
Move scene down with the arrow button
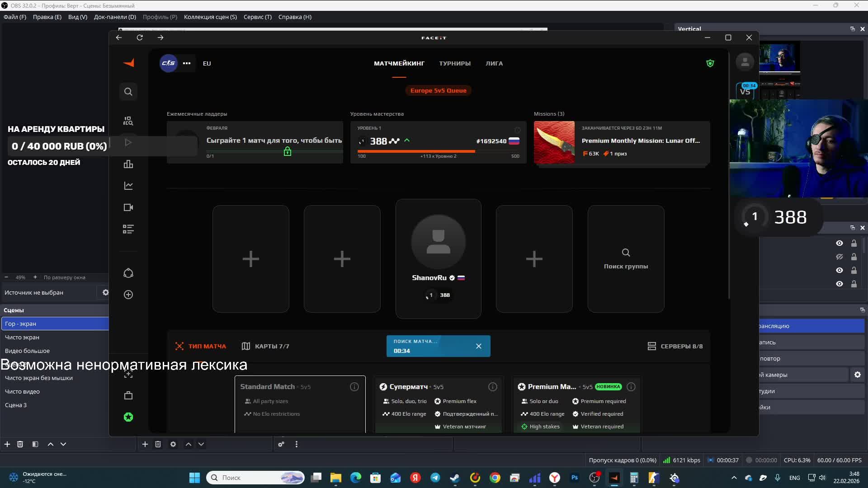(x=63, y=444)
